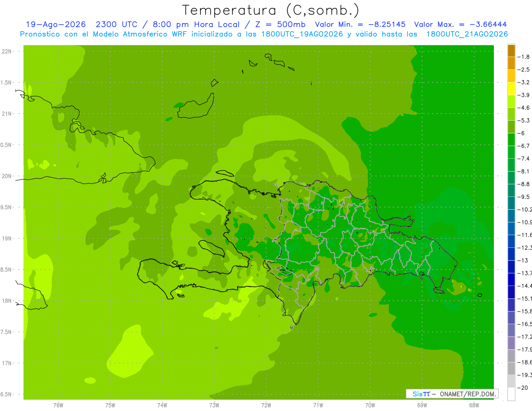The height and width of the screenshot is (411, 532).
Task: Click valid-until time 1800UTC_21AGO2026
Action: (467, 34)
